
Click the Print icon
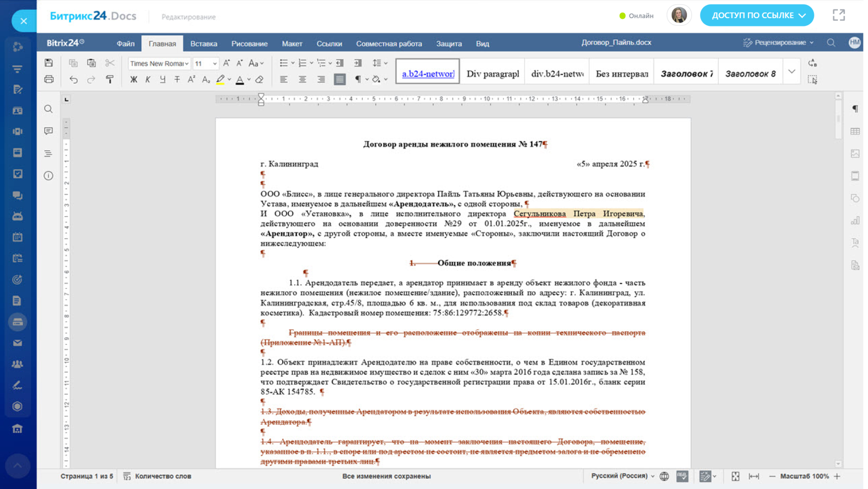pos(49,80)
